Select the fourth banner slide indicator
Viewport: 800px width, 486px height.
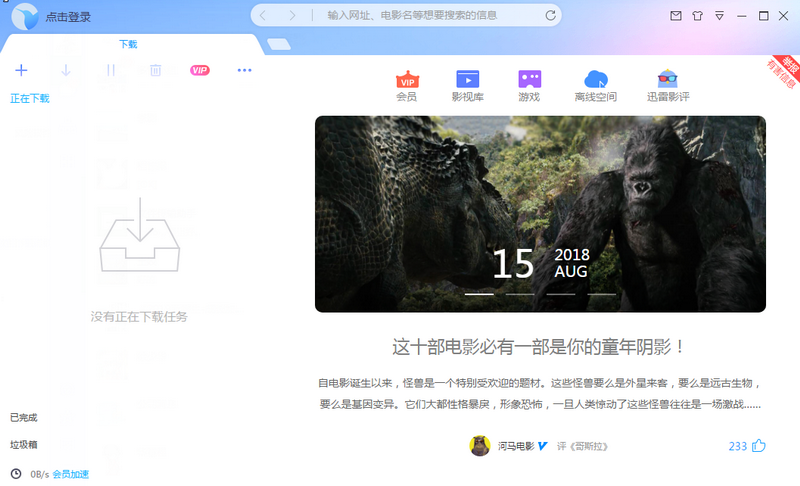pyautogui.click(x=602, y=294)
